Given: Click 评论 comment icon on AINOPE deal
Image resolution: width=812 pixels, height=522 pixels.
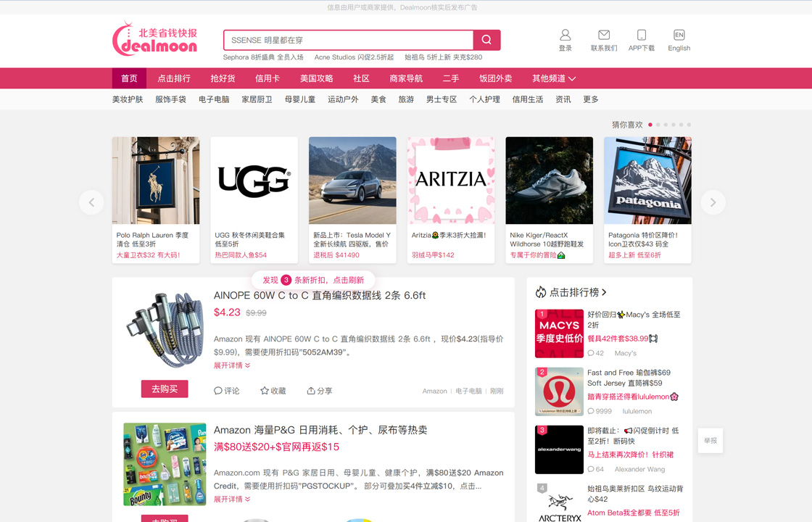Looking at the screenshot, I should point(218,391).
